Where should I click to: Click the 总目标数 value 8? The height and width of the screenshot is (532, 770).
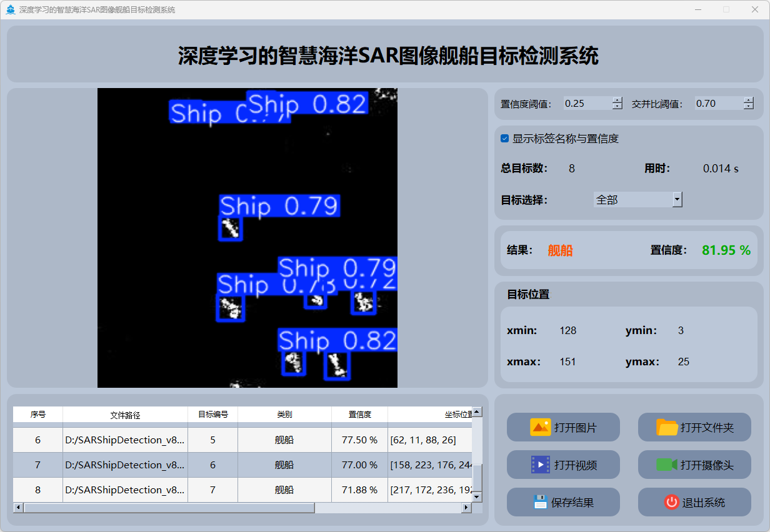[x=572, y=169]
